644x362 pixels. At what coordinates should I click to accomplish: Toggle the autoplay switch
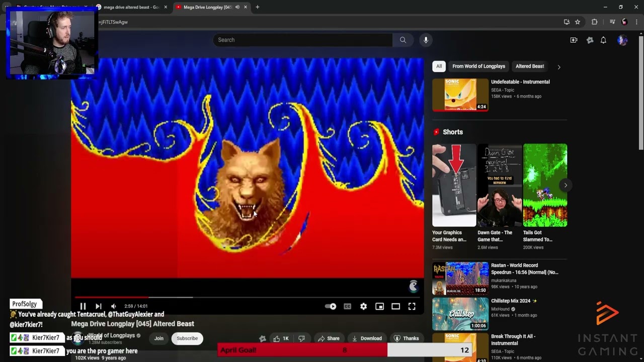pyautogui.click(x=331, y=306)
